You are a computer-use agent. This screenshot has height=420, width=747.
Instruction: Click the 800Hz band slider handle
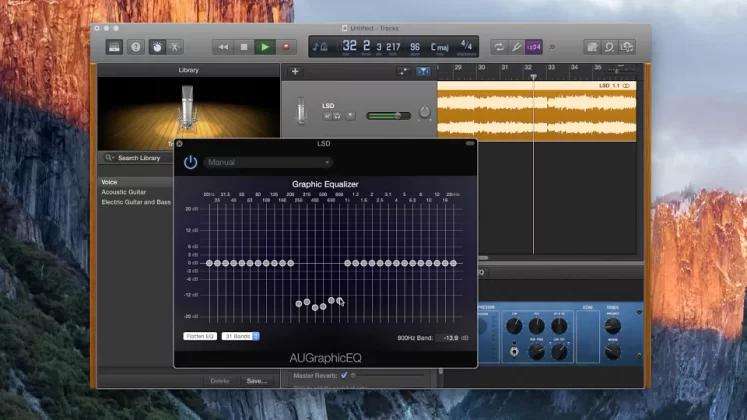339,300
